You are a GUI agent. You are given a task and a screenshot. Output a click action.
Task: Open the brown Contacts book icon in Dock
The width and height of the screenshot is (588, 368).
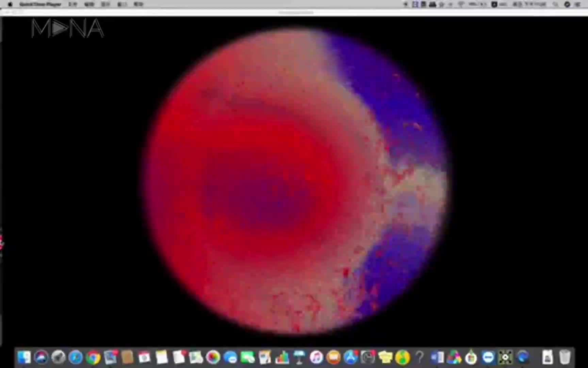127,357
